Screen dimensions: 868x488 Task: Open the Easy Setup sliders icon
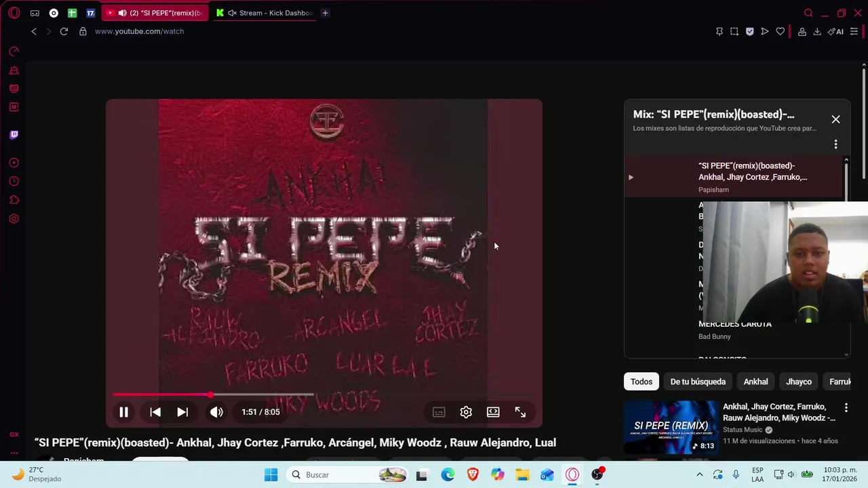[x=854, y=31]
